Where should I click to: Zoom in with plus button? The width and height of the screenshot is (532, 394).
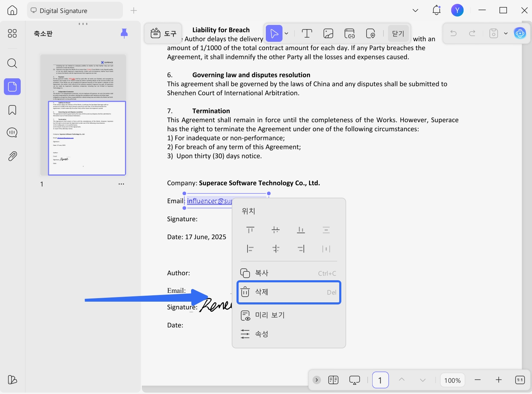[499, 380]
